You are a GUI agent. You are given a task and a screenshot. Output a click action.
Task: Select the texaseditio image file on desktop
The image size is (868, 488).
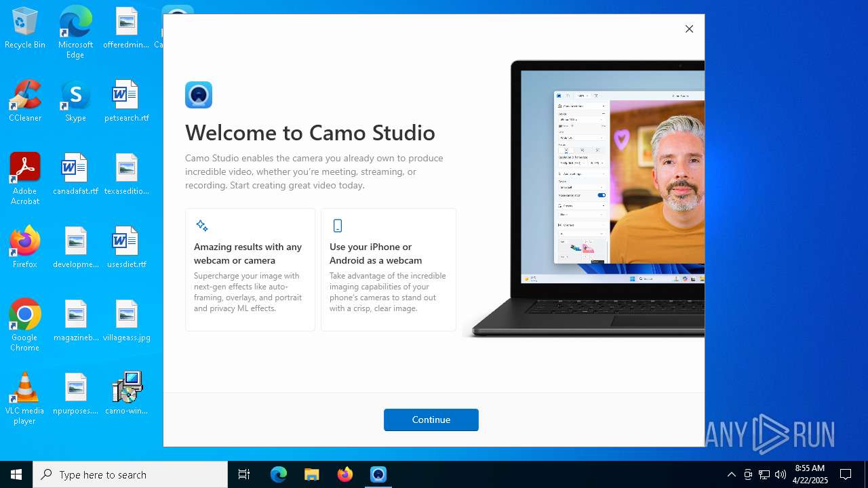pos(127,175)
